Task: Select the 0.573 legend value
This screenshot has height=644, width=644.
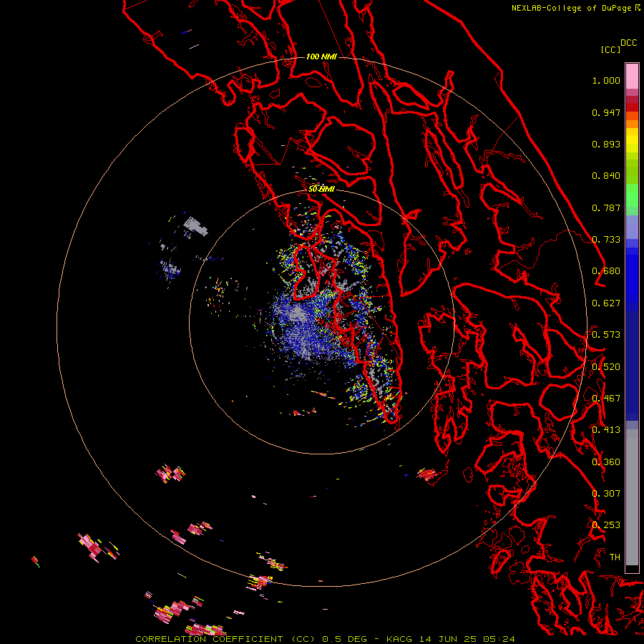Action: click(606, 335)
